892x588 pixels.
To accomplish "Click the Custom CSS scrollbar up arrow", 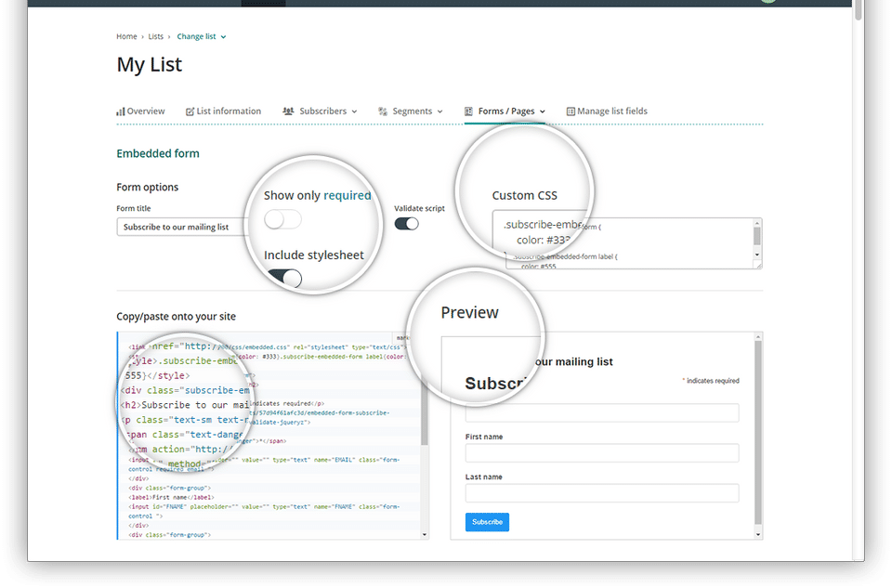I will coord(757,224).
